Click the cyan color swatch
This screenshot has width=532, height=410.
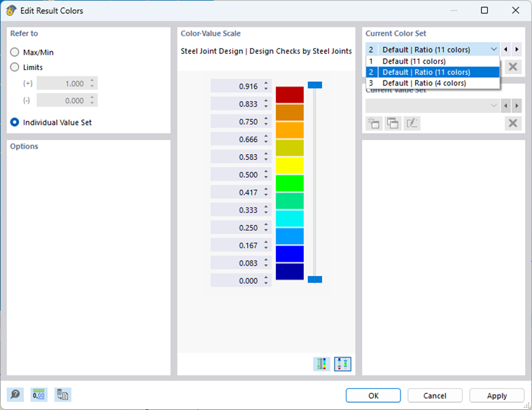[289, 219]
